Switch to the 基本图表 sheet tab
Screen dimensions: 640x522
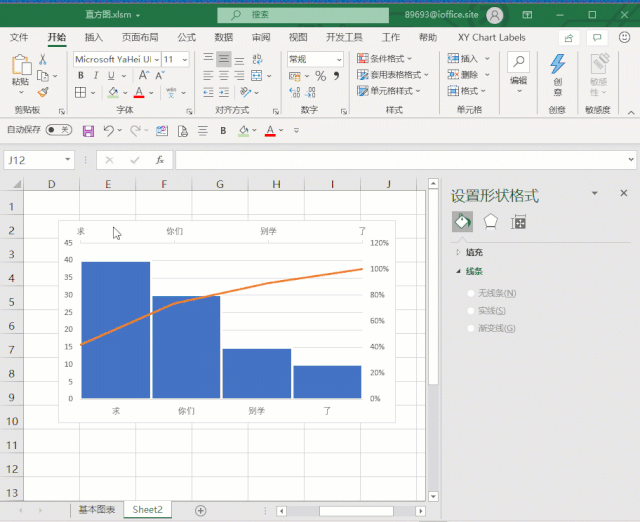tap(97, 509)
